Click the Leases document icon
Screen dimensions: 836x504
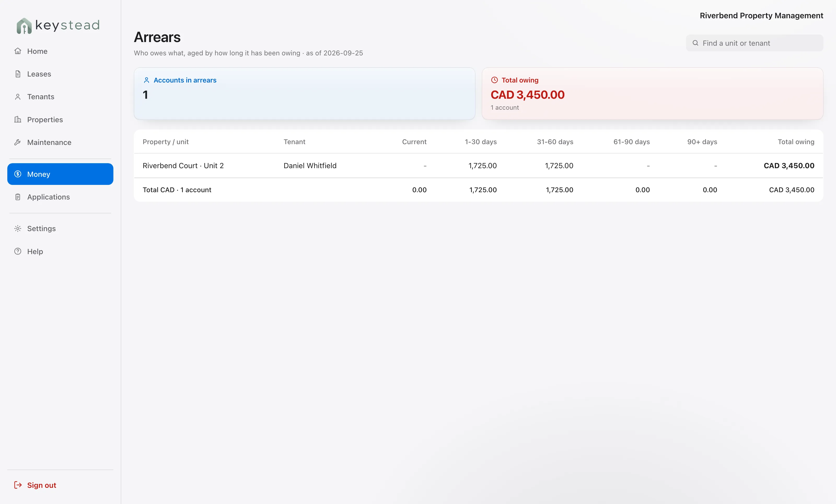18,74
